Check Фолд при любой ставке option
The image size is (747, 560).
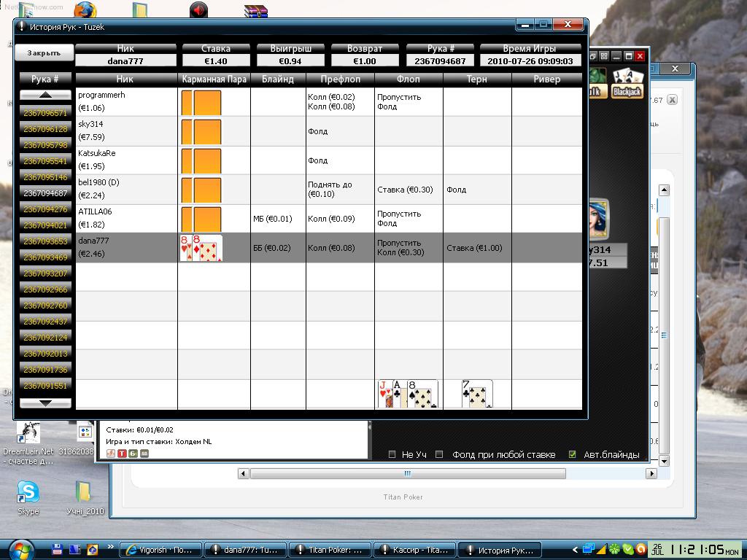click(439, 454)
